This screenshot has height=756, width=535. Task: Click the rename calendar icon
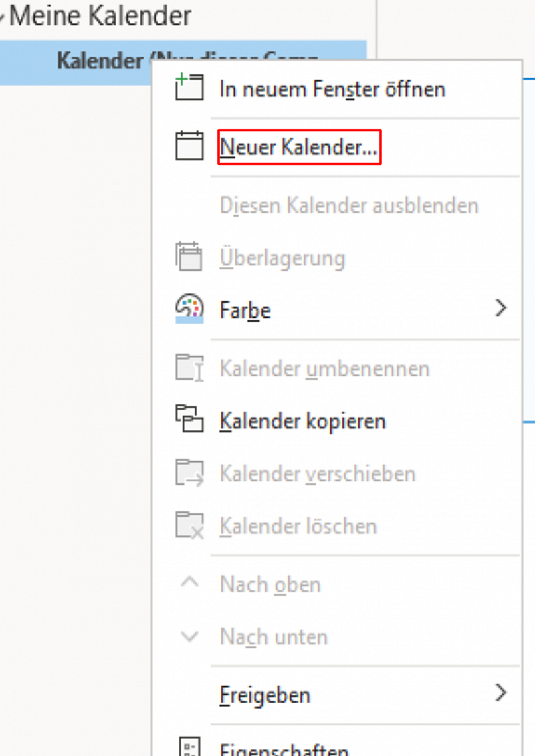189,368
